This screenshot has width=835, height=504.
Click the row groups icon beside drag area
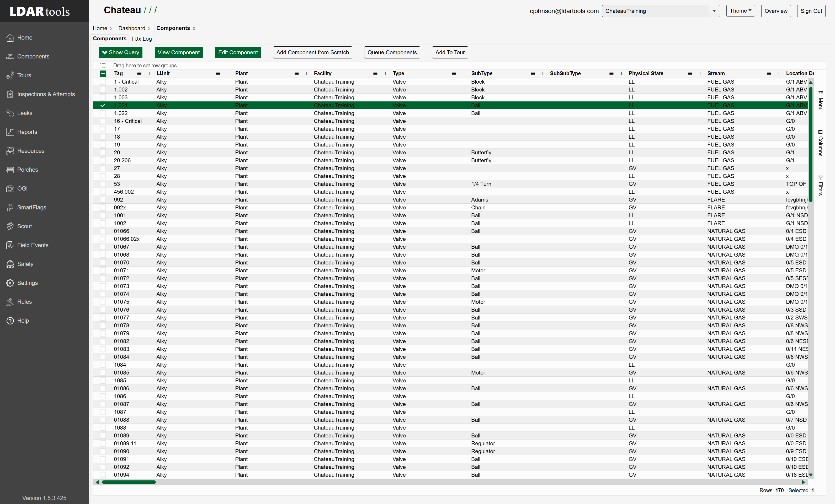[103, 66]
